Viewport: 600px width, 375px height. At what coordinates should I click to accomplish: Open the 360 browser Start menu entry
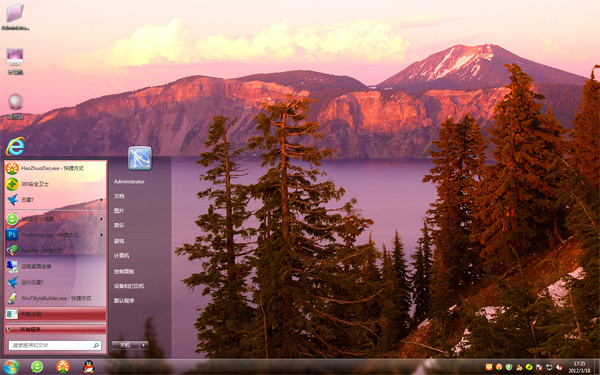tap(55, 219)
